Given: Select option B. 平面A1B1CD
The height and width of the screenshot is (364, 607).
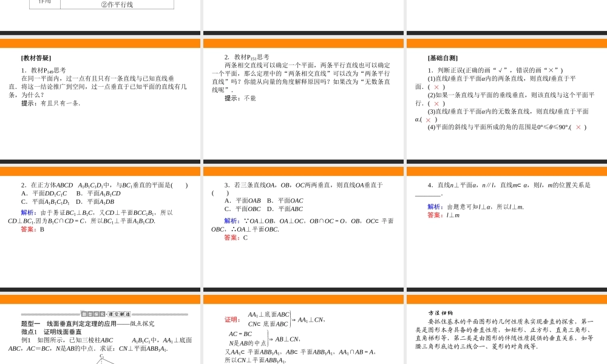Looking at the screenshot, I should click(98, 194).
